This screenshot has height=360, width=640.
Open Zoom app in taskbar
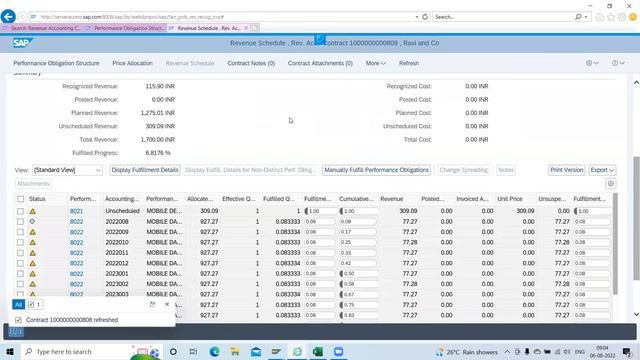338,351
